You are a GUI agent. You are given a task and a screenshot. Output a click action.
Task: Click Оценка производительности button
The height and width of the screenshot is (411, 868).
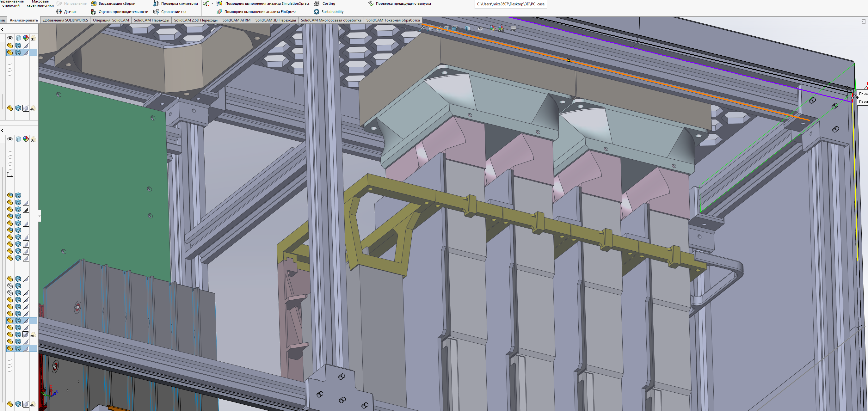tap(123, 12)
